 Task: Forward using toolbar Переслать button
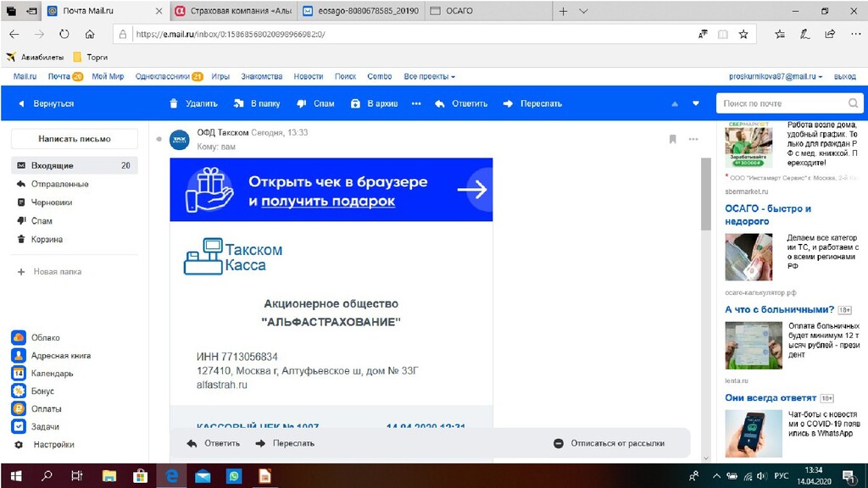(532, 103)
